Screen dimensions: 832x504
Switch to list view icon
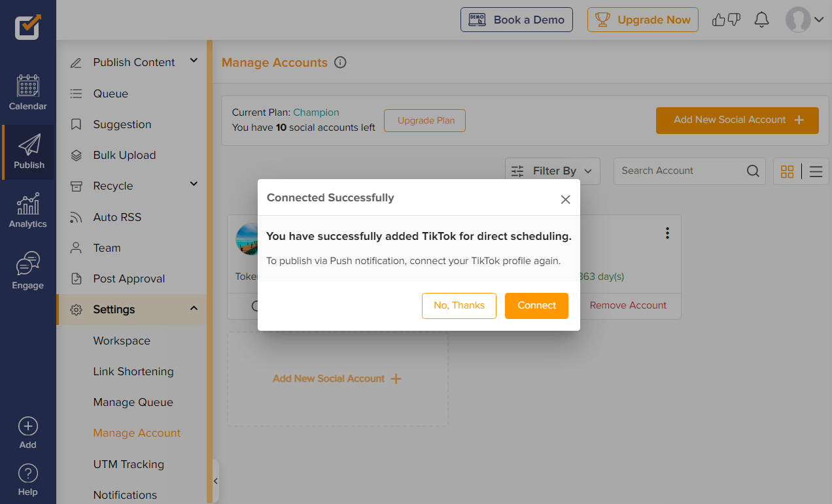point(816,171)
